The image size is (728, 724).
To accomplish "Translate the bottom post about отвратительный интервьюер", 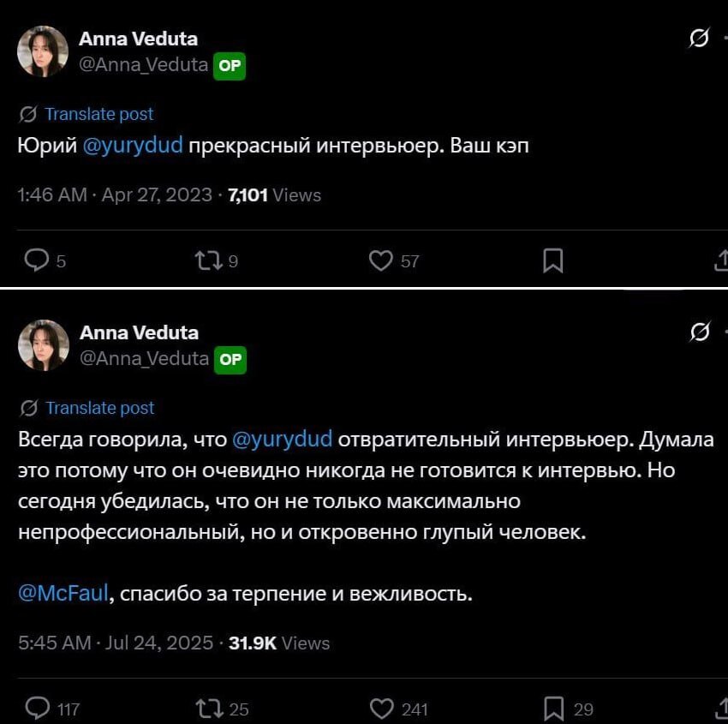I will coord(99,408).
